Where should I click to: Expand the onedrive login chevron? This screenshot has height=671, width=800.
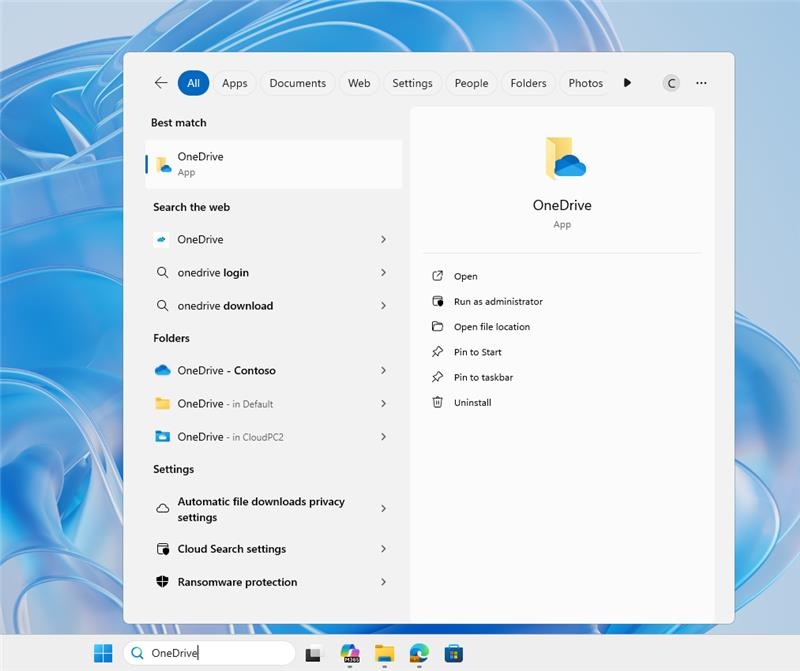tap(383, 272)
